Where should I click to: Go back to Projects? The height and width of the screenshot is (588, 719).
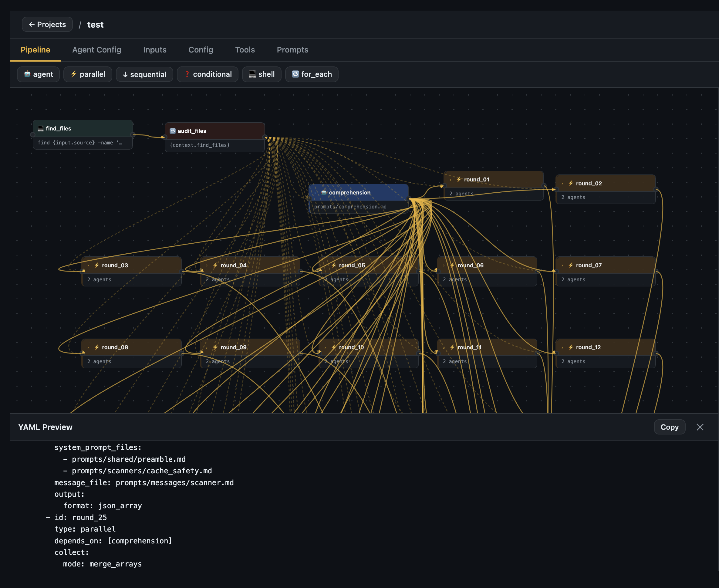click(x=47, y=24)
